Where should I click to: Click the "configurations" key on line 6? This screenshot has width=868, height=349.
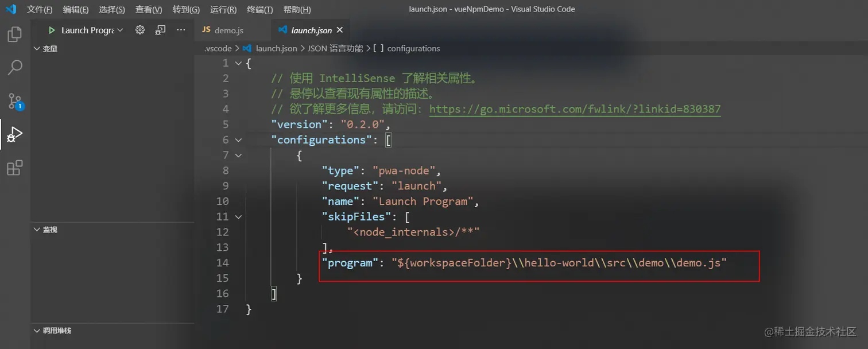click(x=321, y=140)
